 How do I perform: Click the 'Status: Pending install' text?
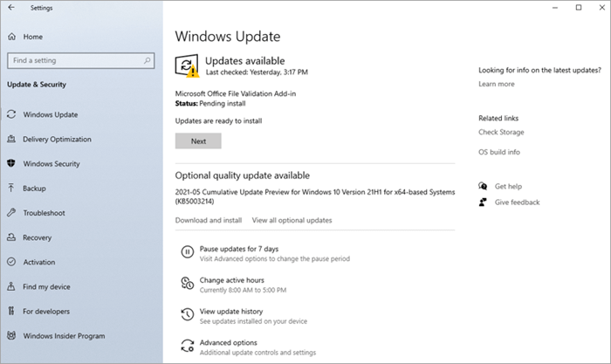[x=210, y=103]
